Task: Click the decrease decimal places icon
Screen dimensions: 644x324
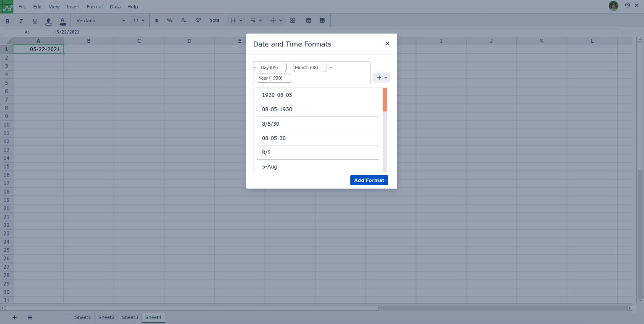Action: point(184,21)
